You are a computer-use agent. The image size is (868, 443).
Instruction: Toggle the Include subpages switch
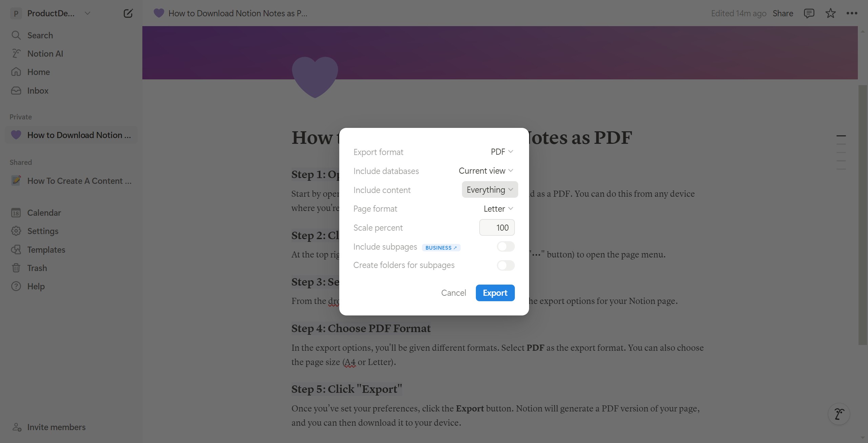(x=505, y=247)
